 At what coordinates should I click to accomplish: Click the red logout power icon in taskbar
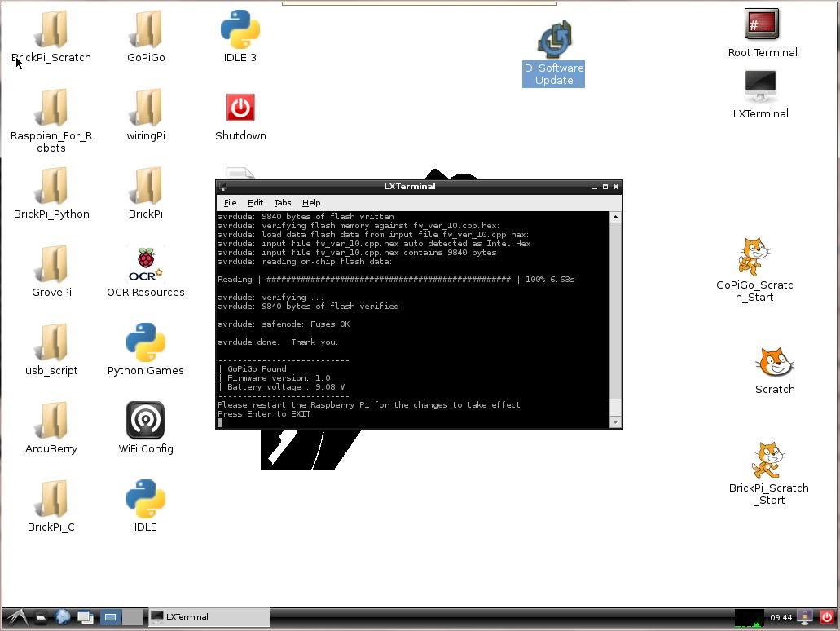(827, 618)
